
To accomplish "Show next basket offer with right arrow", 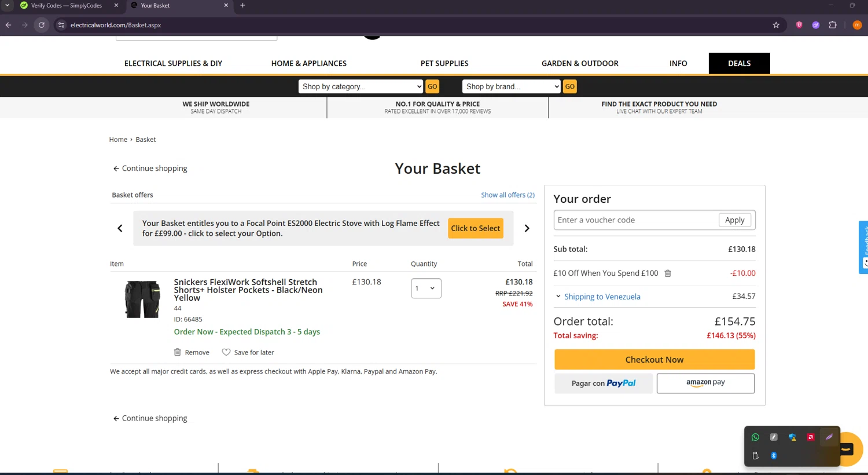I will 527,228.
